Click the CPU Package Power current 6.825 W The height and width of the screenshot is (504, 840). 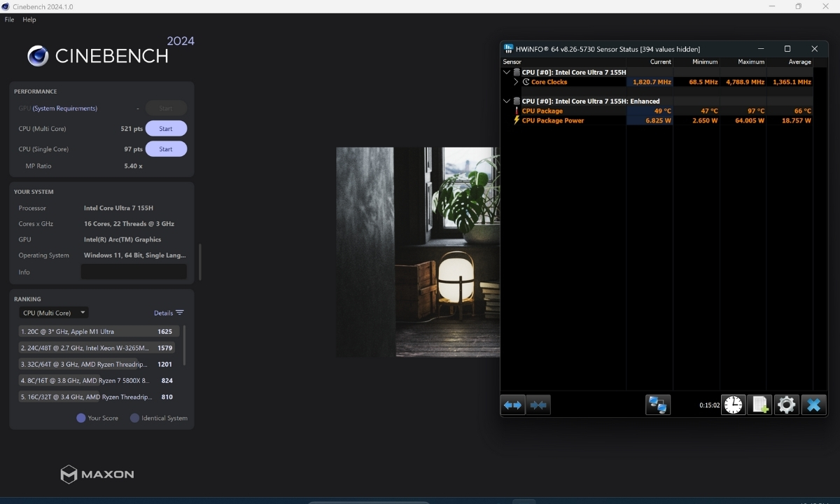tap(658, 120)
